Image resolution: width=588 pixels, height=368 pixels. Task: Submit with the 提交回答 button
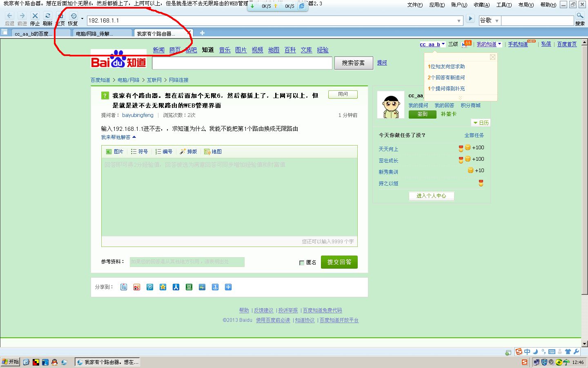point(339,262)
